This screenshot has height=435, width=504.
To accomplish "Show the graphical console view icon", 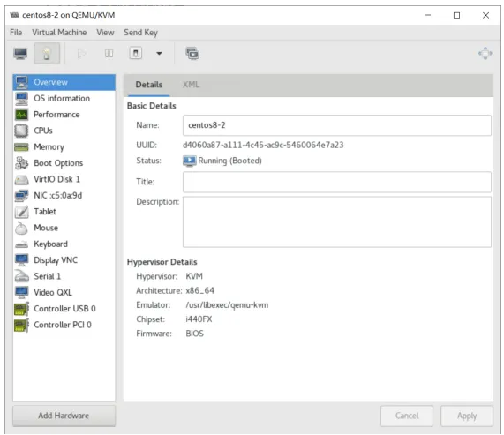I will coord(20,53).
